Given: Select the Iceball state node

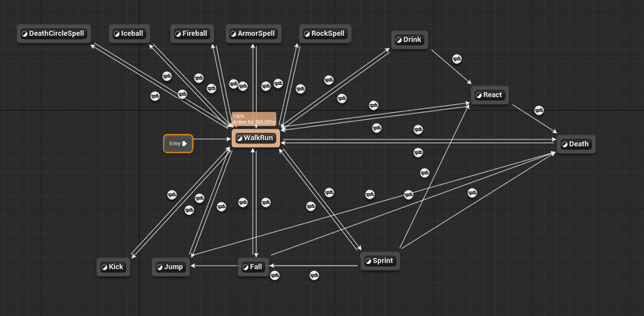Looking at the screenshot, I should click(x=129, y=33).
